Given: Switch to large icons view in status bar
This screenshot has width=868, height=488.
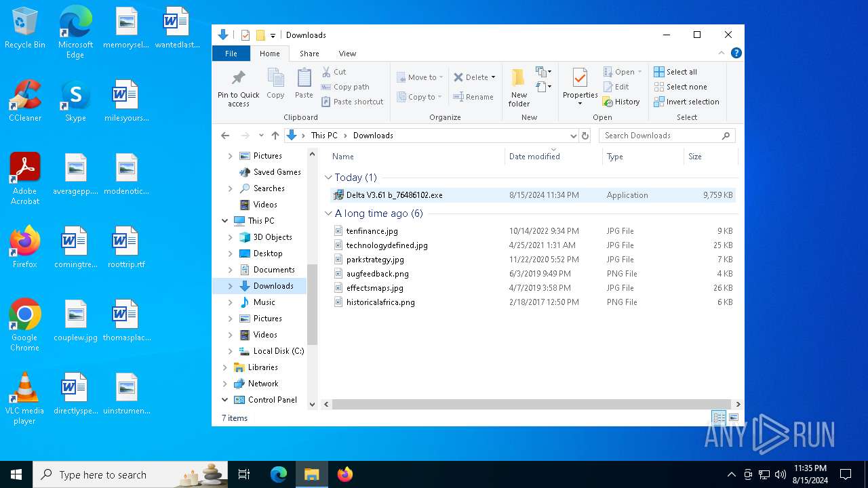Looking at the screenshot, I should tap(733, 418).
